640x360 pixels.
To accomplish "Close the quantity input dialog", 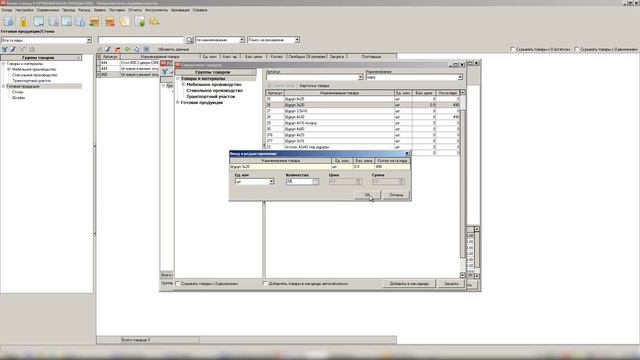I will pos(407,153).
